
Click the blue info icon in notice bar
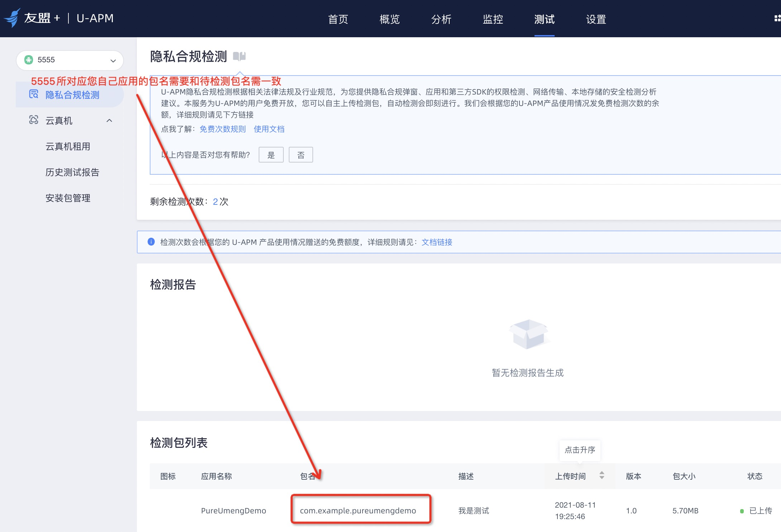(x=151, y=242)
